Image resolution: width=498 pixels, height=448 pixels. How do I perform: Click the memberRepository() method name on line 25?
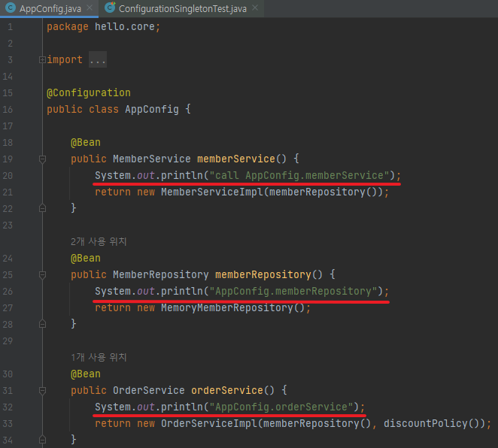click(x=263, y=274)
